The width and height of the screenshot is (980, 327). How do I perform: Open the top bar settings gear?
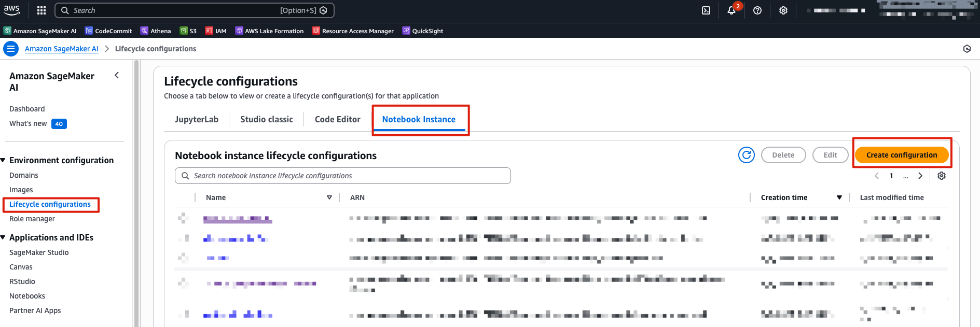coord(783,10)
